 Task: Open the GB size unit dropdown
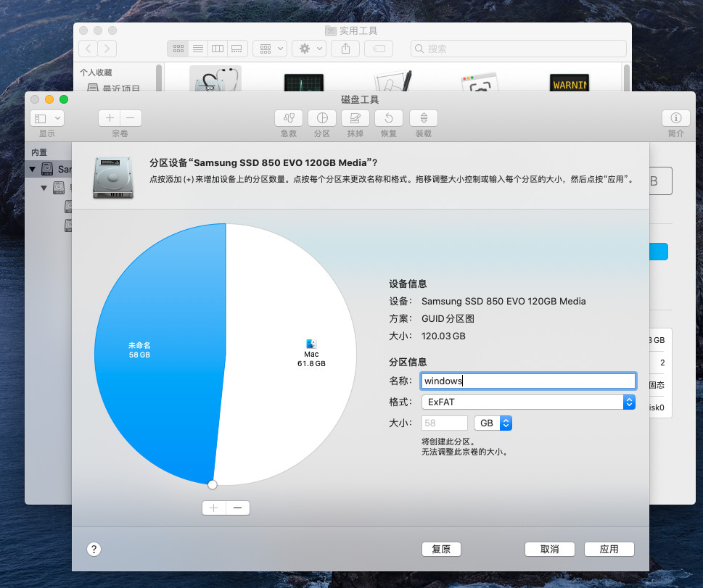coord(493,423)
